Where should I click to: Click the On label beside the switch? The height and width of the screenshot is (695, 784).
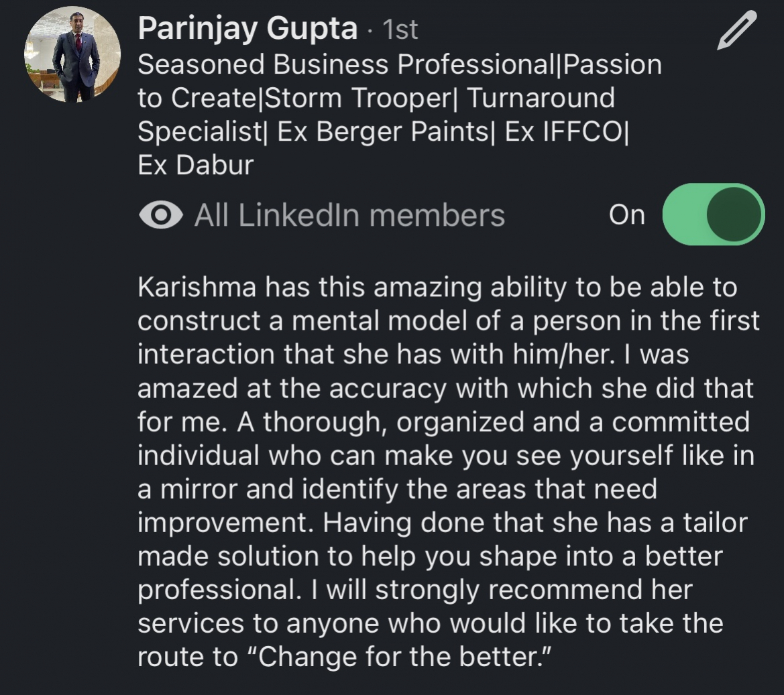click(626, 215)
